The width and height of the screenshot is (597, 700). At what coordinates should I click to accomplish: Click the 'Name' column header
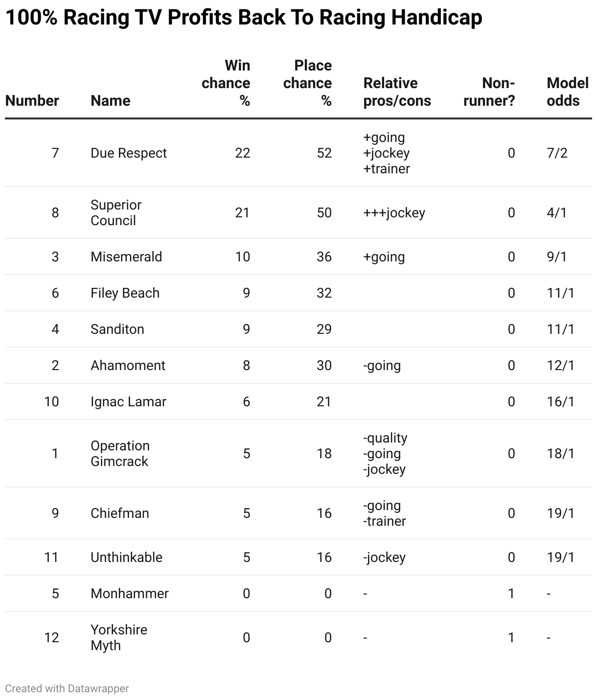click(x=111, y=101)
